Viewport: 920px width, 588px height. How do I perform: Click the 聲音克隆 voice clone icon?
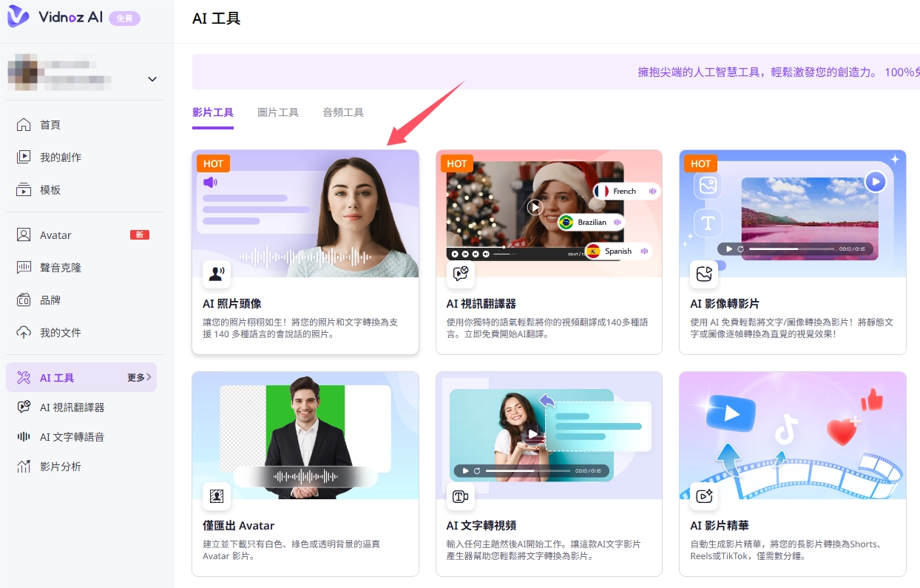(24, 268)
